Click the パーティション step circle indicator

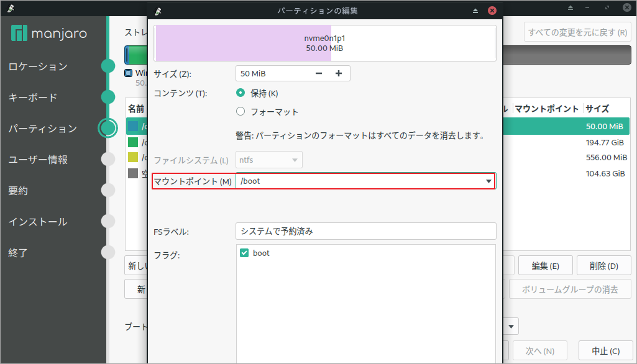pos(108,128)
